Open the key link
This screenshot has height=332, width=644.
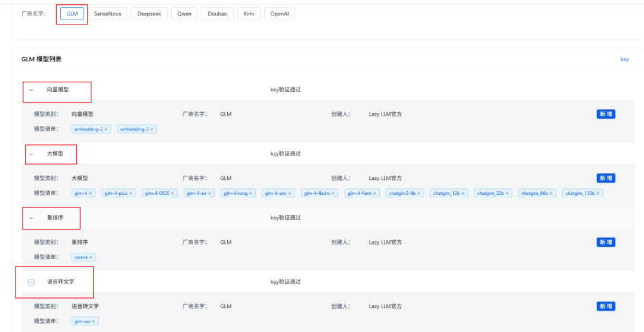[624, 59]
